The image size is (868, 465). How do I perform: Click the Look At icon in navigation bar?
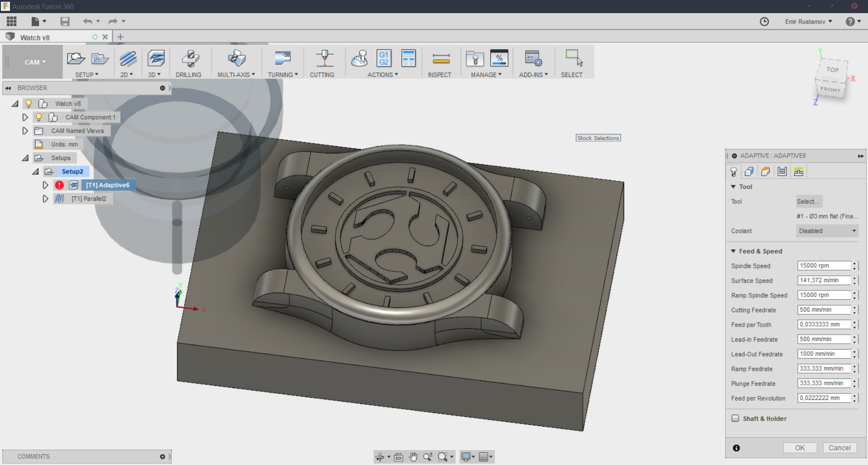tap(398, 457)
